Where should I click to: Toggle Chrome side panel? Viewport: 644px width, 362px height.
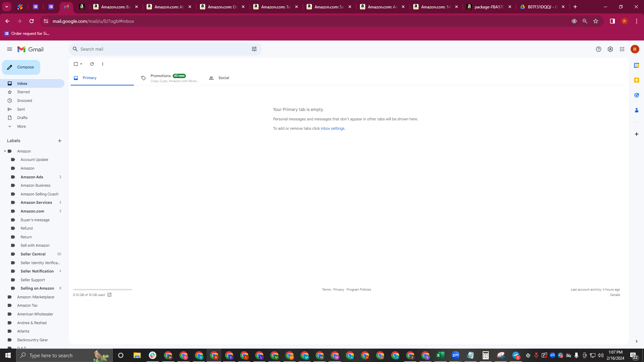click(x=612, y=21)
